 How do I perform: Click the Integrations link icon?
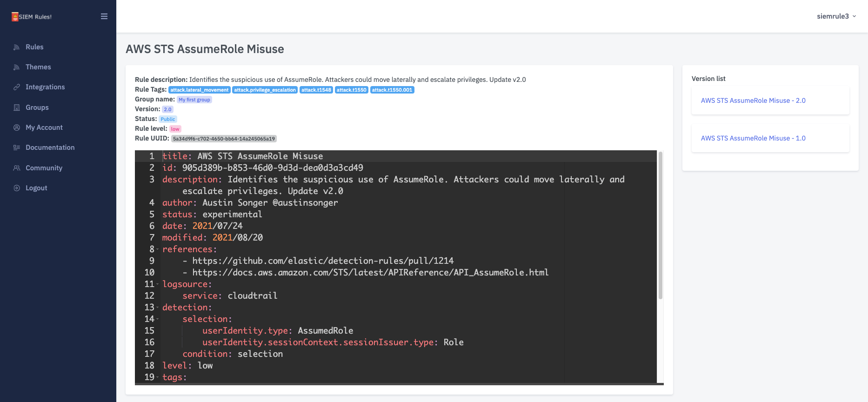17,87
